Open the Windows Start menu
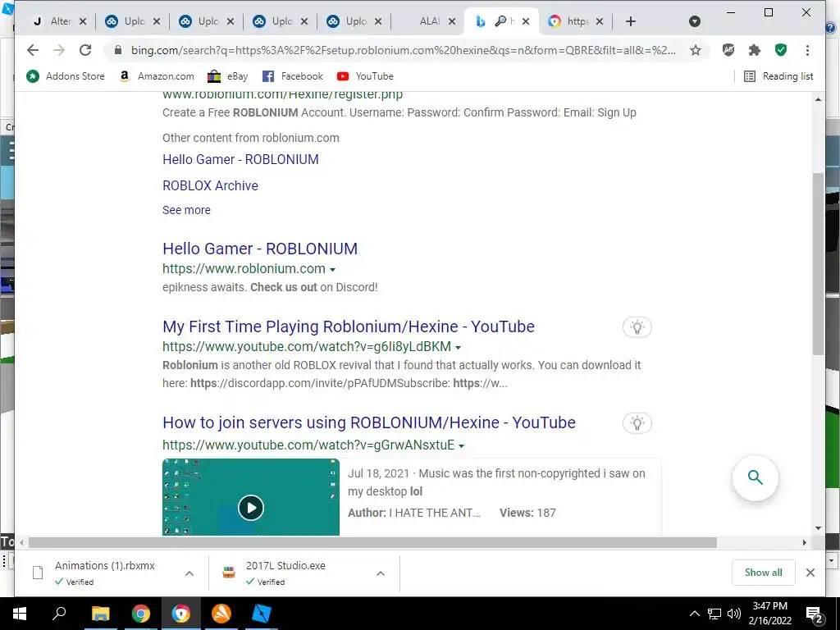 click(20, 614)
